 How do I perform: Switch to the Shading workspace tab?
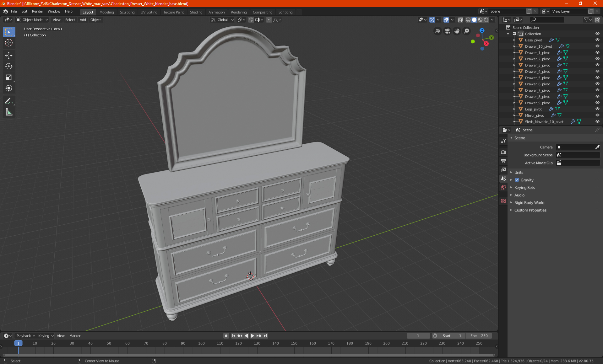click(x=196, y=12)
